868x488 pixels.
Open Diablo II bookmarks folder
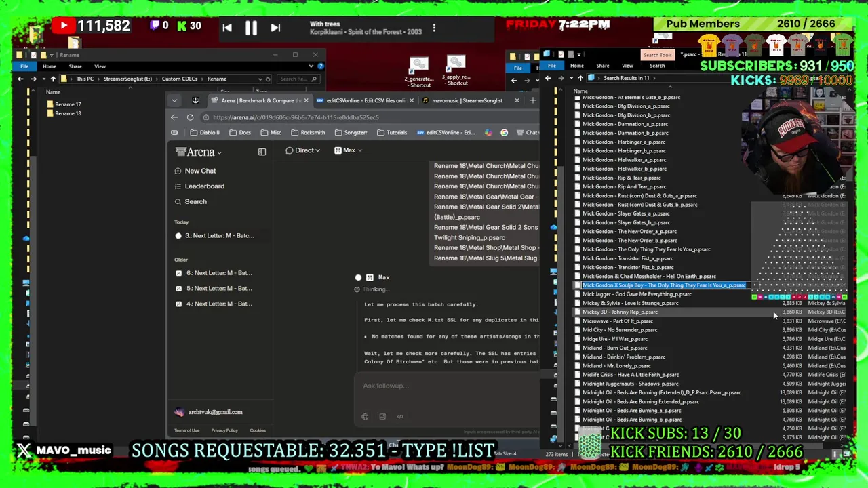coord(205,133)
